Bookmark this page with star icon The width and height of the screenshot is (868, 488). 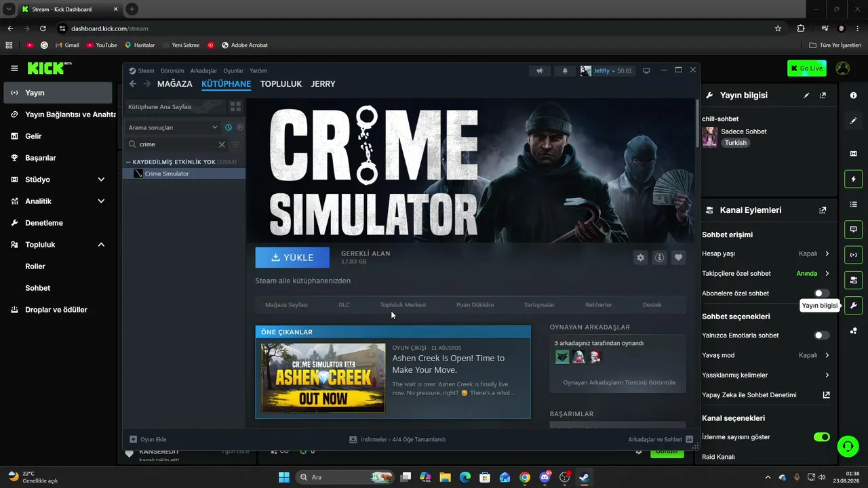coord(778,28)
